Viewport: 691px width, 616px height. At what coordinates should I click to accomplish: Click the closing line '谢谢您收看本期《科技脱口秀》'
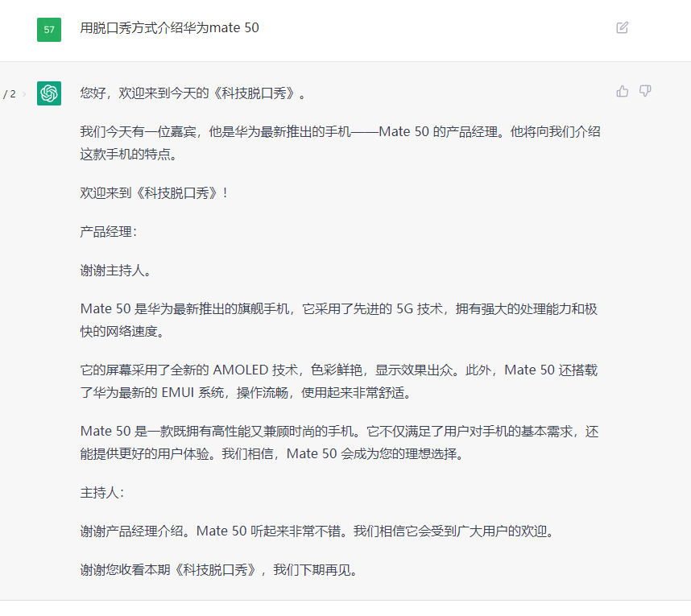click(x=218, y=570)
